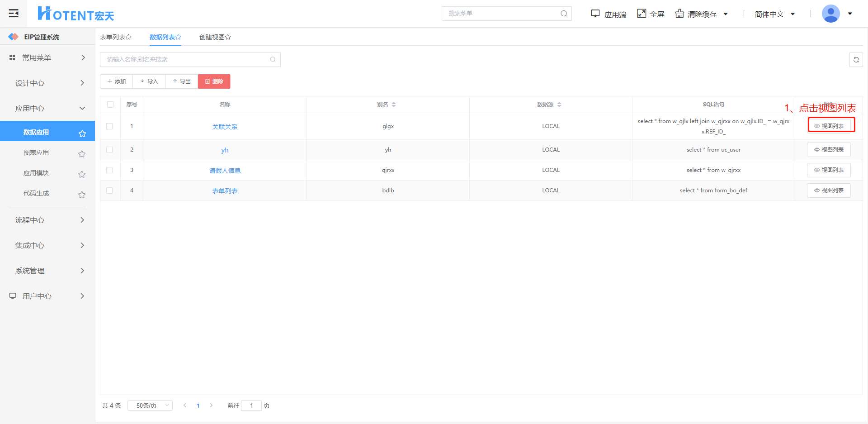Open 视图列表 for the yh row

click(x=829, y=150)
